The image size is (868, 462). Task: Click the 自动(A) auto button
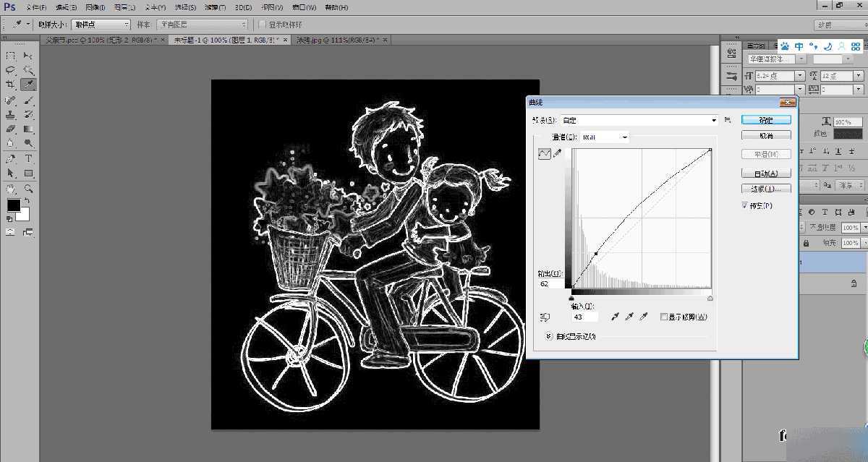[766, 174]
